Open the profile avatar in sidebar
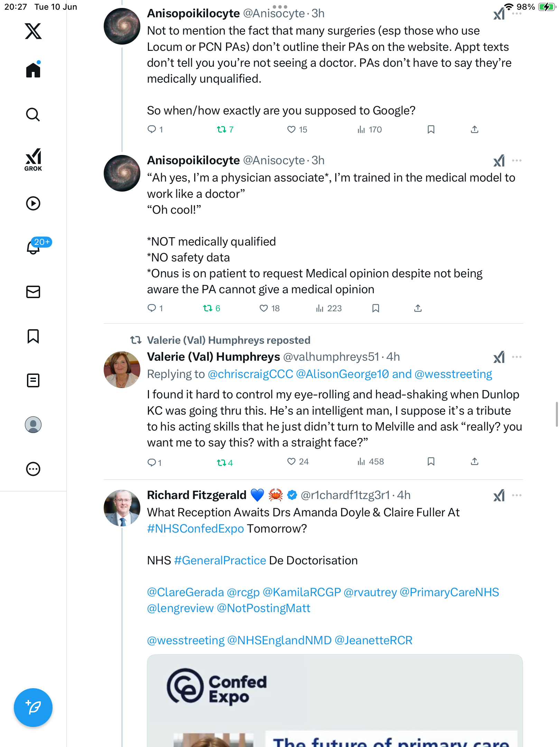This screenshot has width=560, height=747. pos(33,425)
